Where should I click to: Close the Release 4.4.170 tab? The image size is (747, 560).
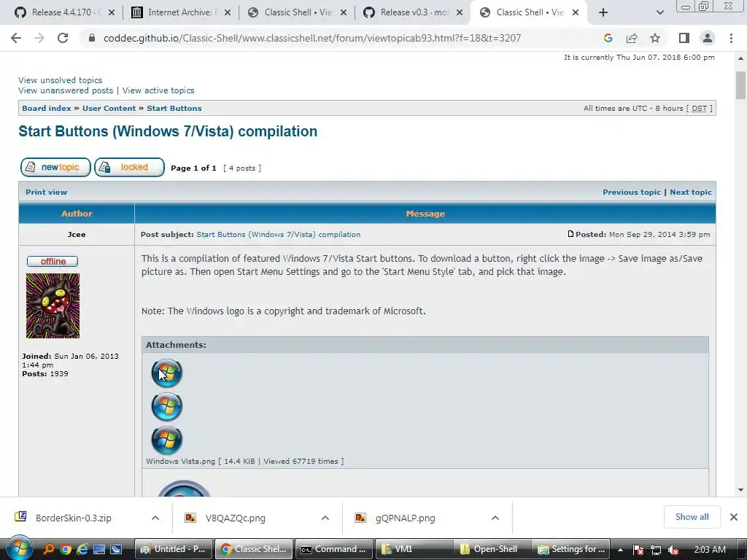pyautogui.click(x=112, y=12)
